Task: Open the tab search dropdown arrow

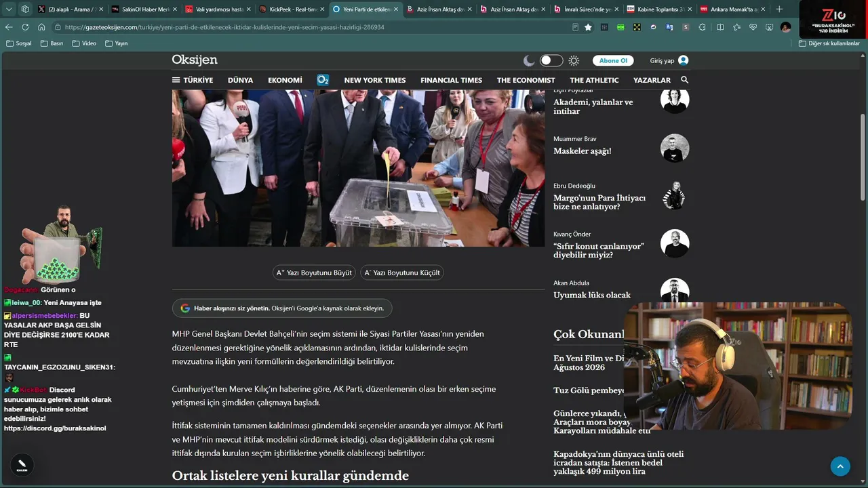Action: [9, 9]
